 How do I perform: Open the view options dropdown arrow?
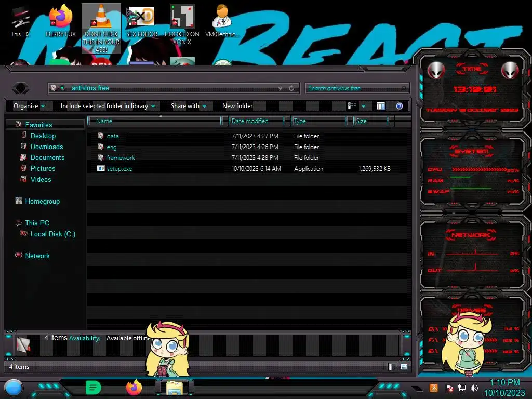click(363, 106)
